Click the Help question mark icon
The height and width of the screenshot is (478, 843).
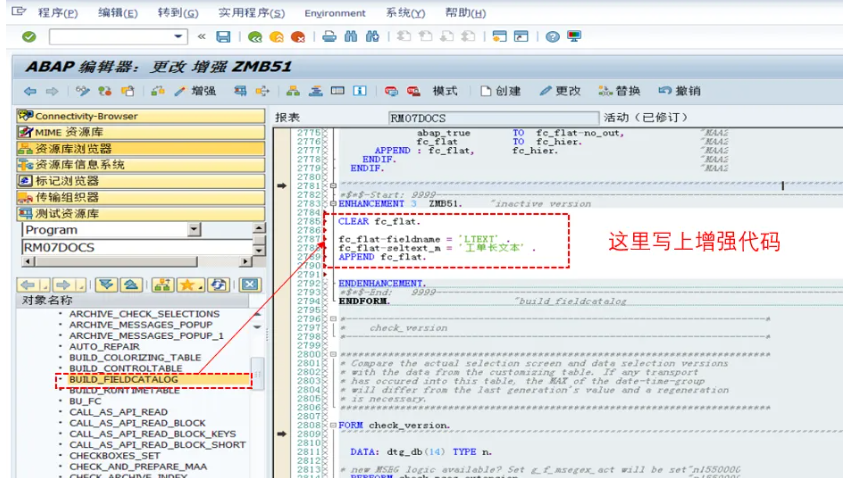tap(552, 37)
